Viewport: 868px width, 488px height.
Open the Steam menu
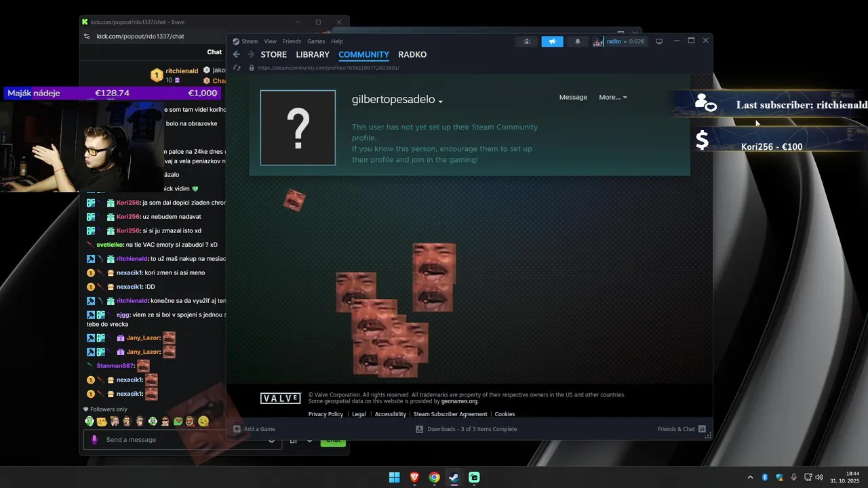tap(245, 41)
